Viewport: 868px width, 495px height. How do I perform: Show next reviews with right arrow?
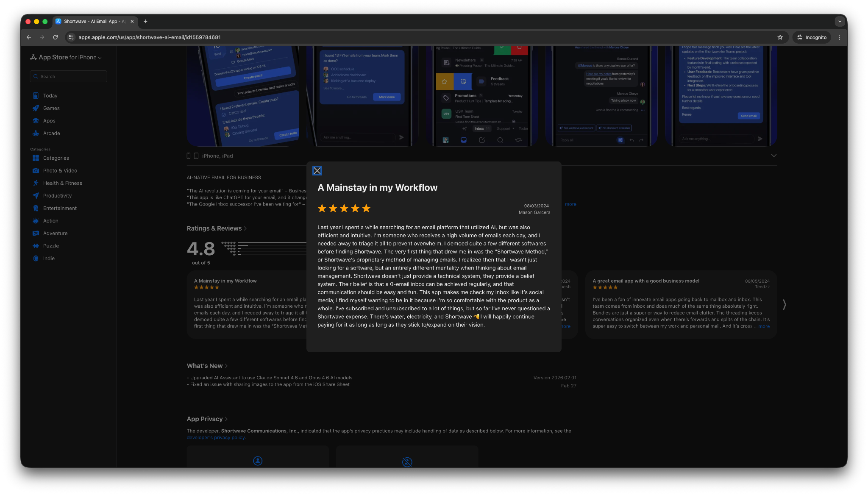click(x=785, y=305)
